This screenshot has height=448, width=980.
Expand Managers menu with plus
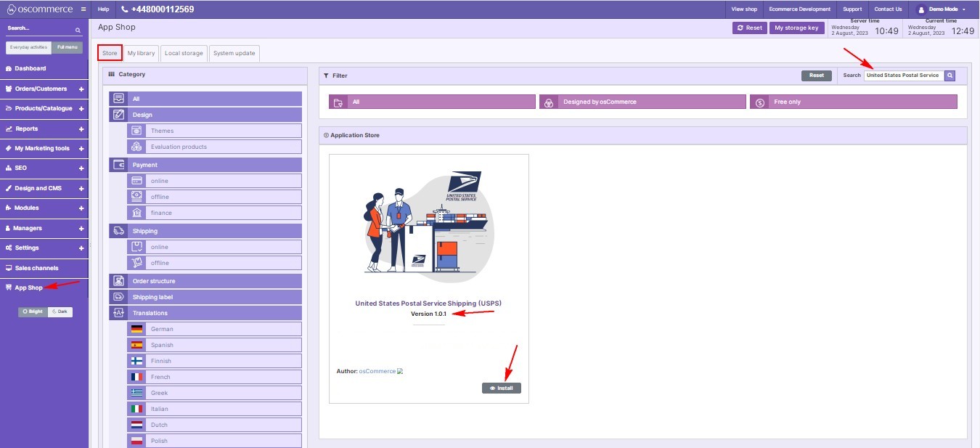[81, 229]
